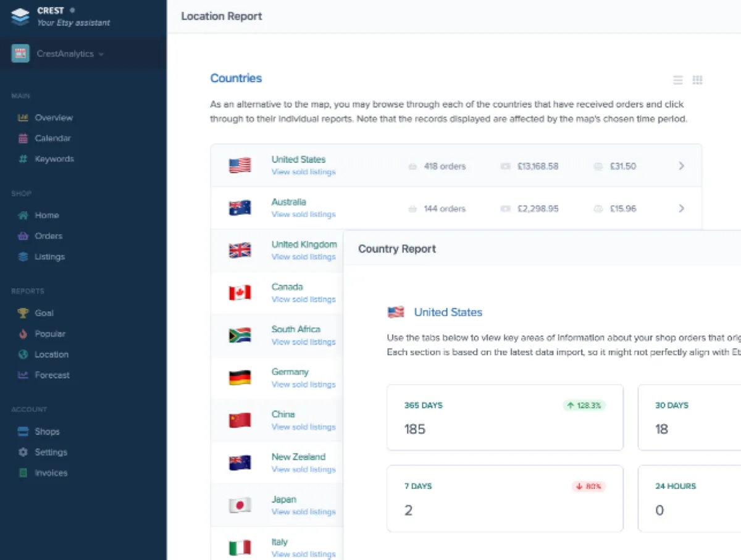Click the China flag icon
The width and height of the screenshot is (741, 560).
click(x=240, y=420)
